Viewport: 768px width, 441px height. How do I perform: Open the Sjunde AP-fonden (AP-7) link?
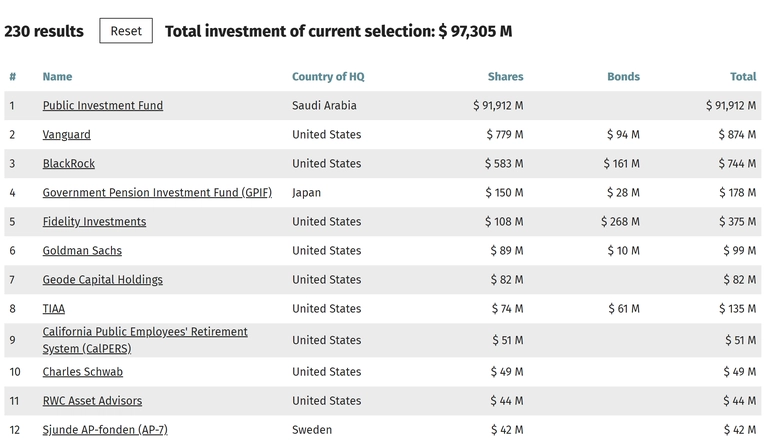click(x=105, y=430)
